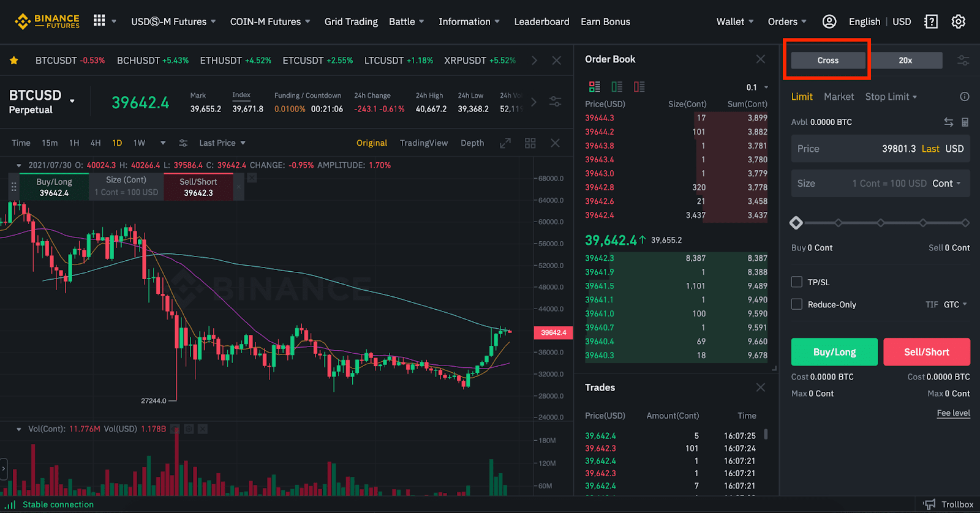This screenshot has height=513, width=980.
Task: Switch to Depth chart tab
Action: click(x=472, y=143)
